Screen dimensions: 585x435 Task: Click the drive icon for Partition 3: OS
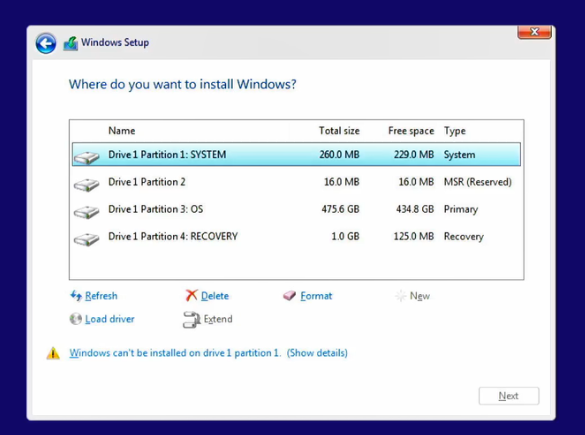pyautogui.click(x=87, y=212)
